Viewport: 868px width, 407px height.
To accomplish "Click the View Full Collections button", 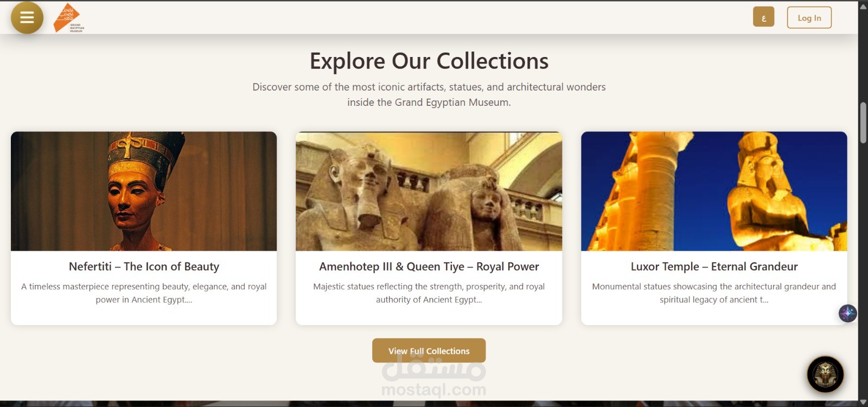I will coord(429,351).
